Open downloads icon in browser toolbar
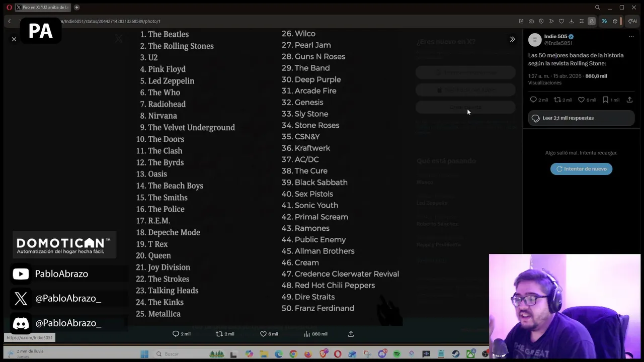 (572, 21)
